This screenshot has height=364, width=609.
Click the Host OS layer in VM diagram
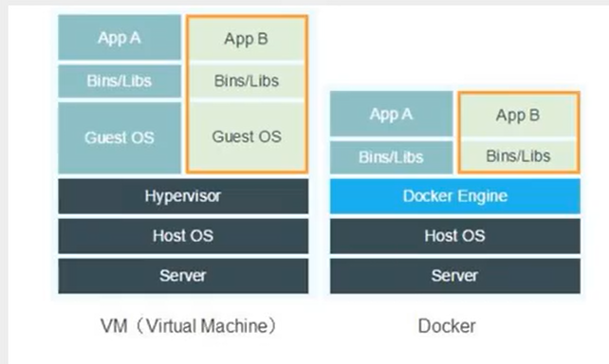coord(183,235)
